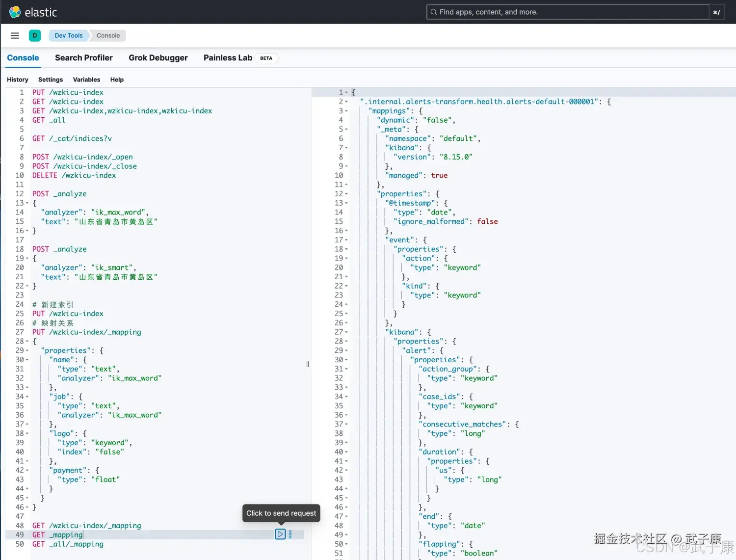Fold the kibana block at response line 27
Screen dimensions: 736x560
[346, 332]
